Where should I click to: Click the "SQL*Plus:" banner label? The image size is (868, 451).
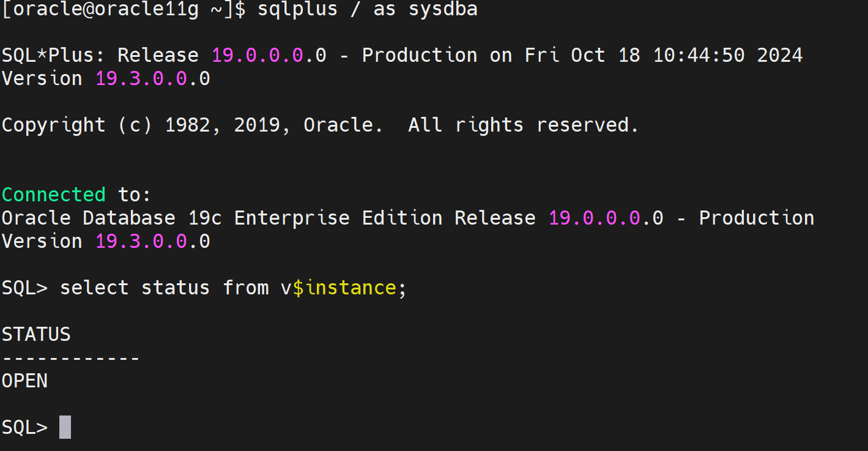[54, 55]
